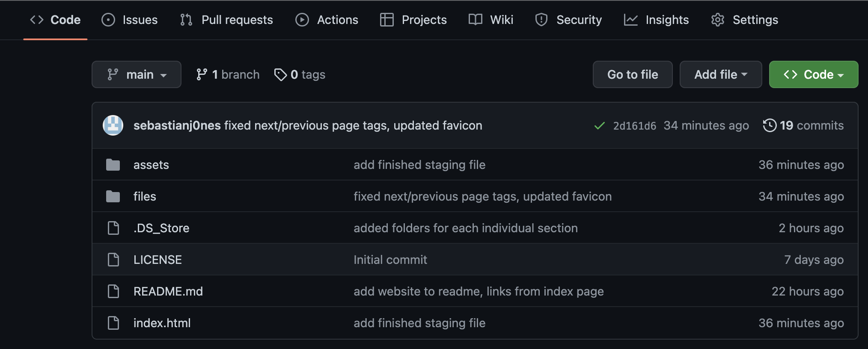View the Security tab
The image size is (868, 349).
pyautogui.click(x=568, y=20)
